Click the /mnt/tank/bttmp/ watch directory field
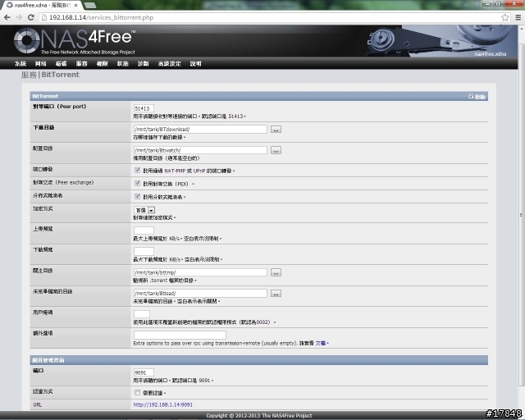The image size is (525, 420). 200,272
